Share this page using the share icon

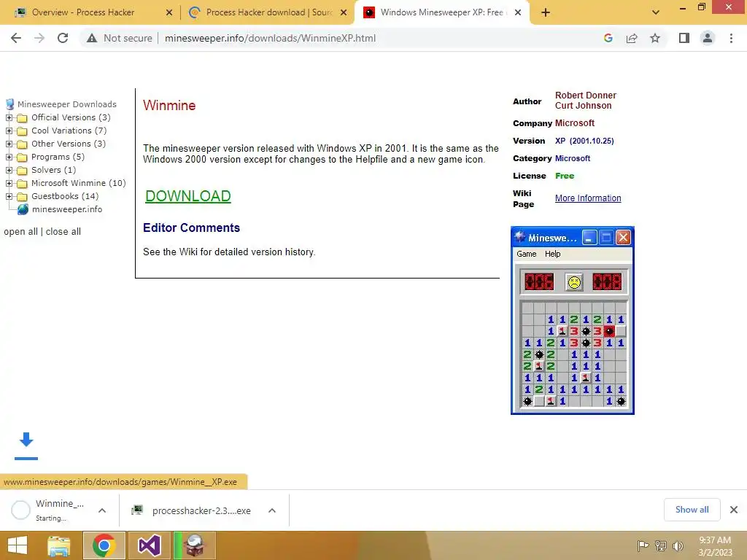pyautogui.click(x=632, y=38)
